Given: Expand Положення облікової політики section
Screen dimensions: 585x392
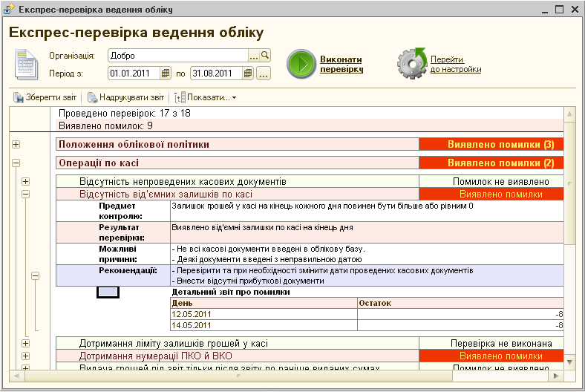Looking at the screenshot, I should tap(16, 144).
